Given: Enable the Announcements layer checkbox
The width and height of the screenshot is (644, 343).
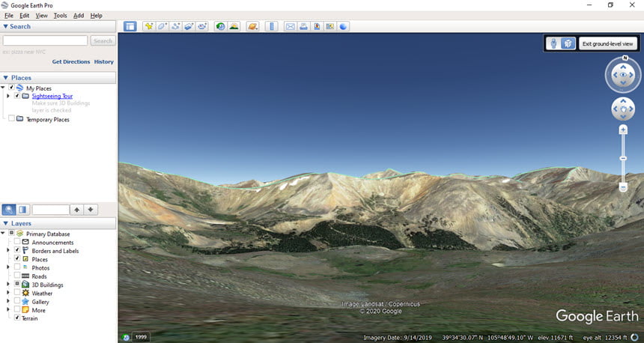Looking at the screenshot, I should [17, 242].
